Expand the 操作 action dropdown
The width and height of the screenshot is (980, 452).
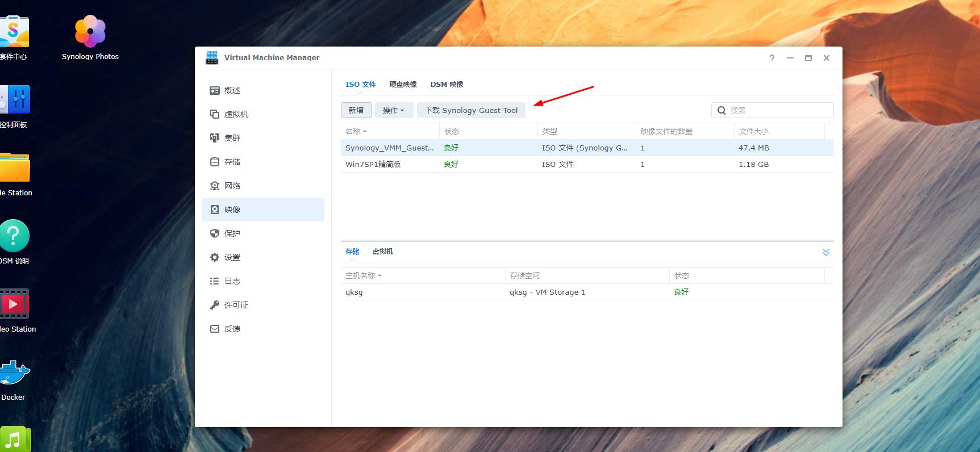(393, 110)
